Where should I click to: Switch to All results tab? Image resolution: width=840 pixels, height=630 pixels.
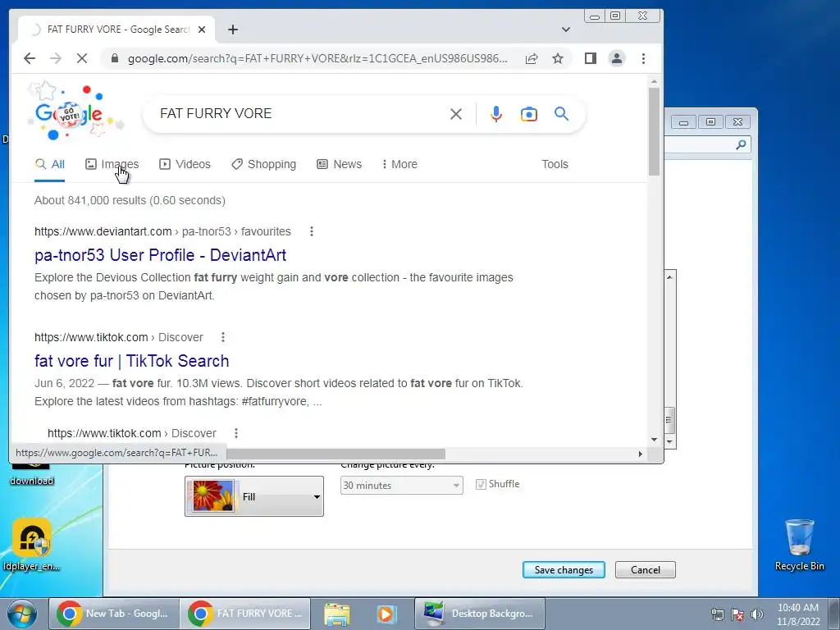coord(50,164)
